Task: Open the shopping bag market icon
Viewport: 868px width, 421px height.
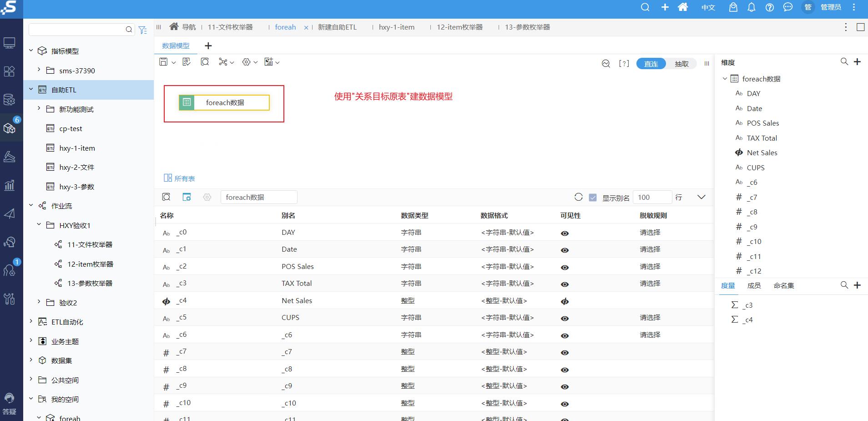Action: (733, 7)
